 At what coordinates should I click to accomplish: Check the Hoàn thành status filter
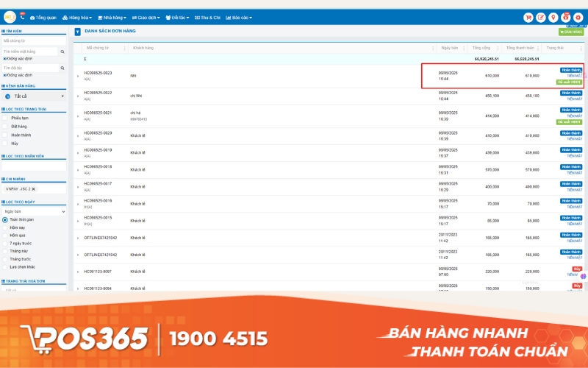click(x=5, y=135)
